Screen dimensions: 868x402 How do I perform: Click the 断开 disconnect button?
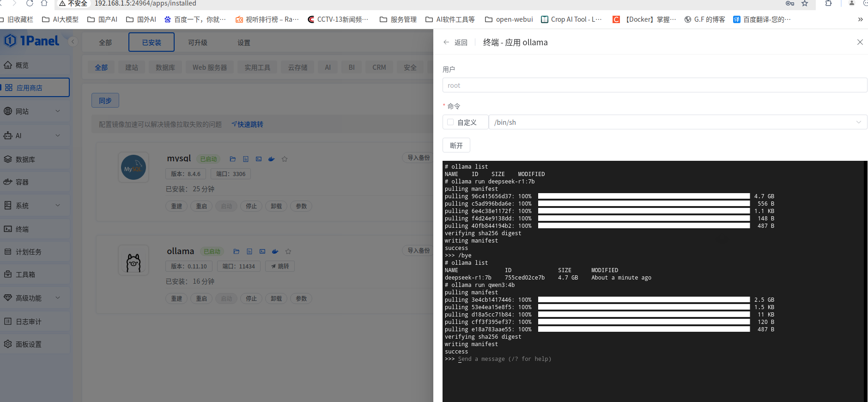click(x=456, y=145)
